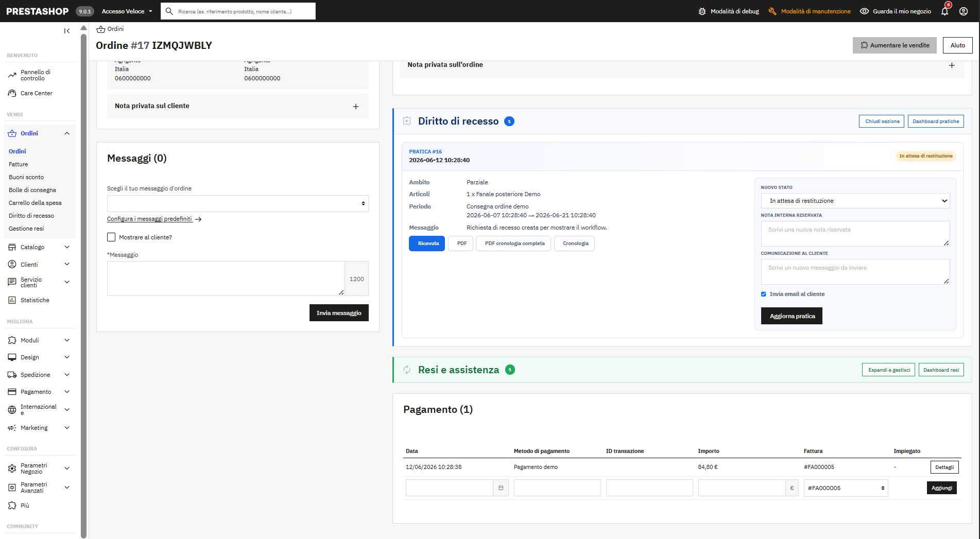The width and height of the screenshot is (980, 539).
Task: Open Gestione resi submenu item
Action: pyautogui.click(x=26, y=229)
